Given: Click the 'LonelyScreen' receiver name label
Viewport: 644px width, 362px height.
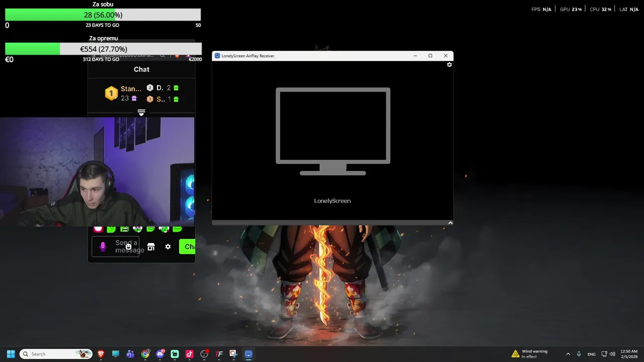Looking at the screenshot, I should (333, 201).
